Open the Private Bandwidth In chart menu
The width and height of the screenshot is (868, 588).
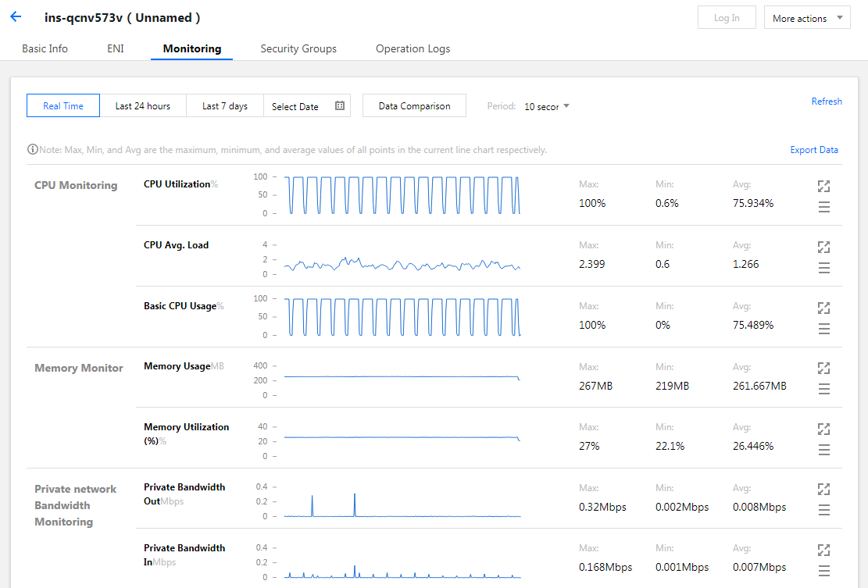pyautogui.click(x=823, y=570)
